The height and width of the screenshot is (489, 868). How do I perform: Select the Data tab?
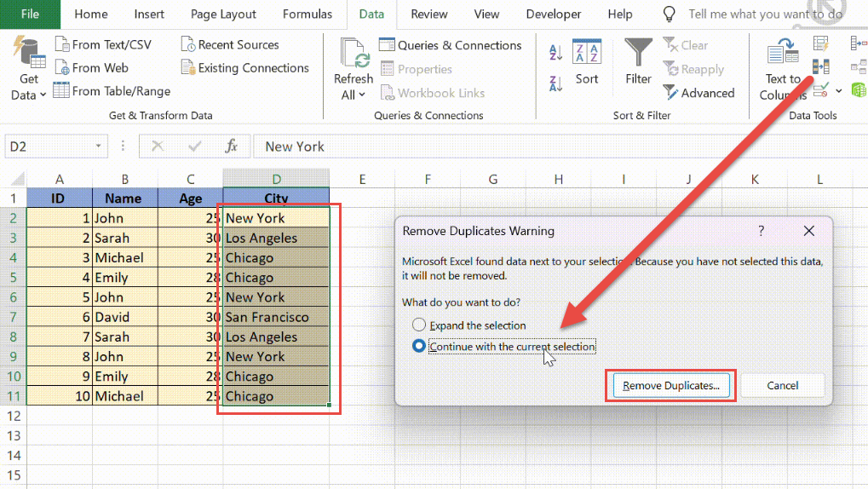point(371,14)
